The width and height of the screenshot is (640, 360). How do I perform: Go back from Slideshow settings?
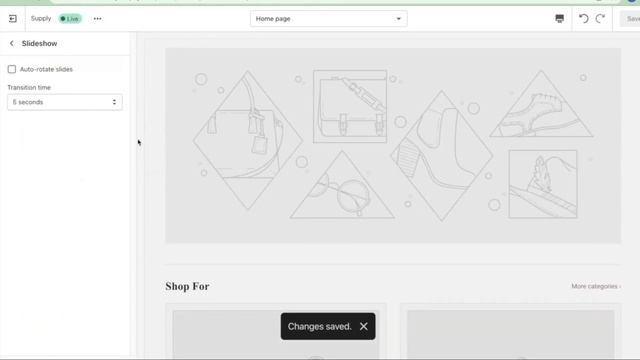coord(12,43)
